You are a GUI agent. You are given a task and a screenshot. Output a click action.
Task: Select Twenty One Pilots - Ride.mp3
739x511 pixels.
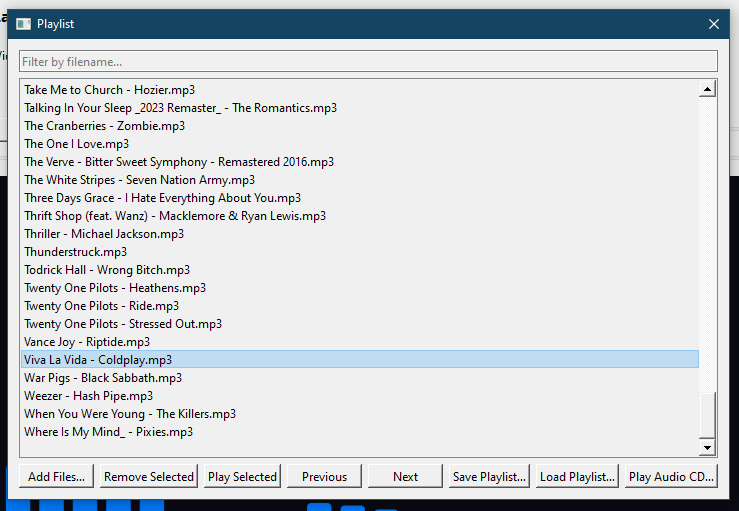click(360, 305)
